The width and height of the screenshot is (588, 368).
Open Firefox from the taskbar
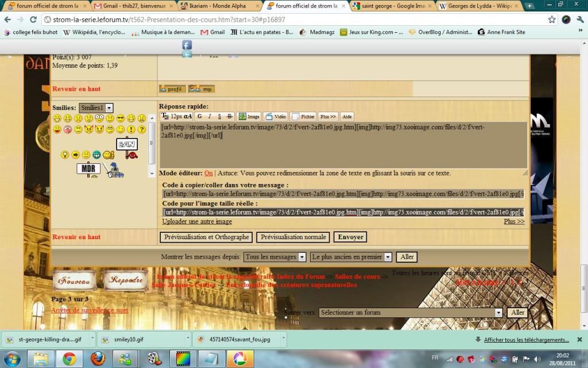(x=98, y=359)
